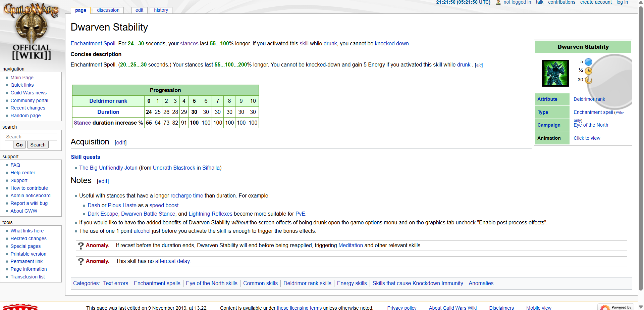Open Printable version
Image resolution: width=644 pixels, height=310 pixels.
tap(29, 254)
